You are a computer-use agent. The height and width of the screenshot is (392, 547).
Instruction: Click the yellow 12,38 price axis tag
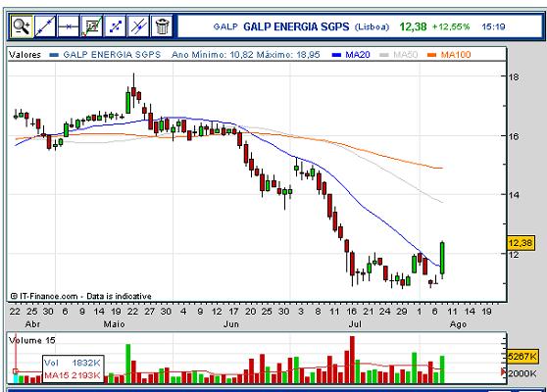click(521, 243)
